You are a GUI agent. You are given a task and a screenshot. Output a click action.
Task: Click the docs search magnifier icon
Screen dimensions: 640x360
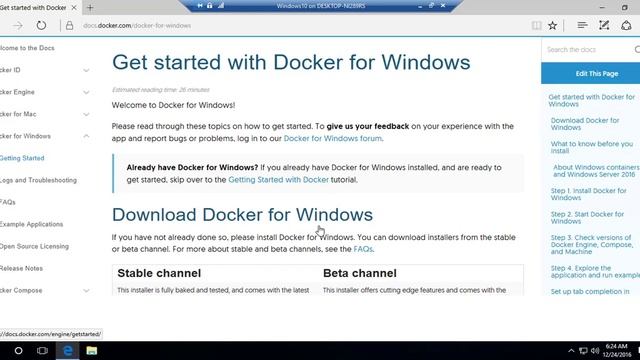pos(637,49)
